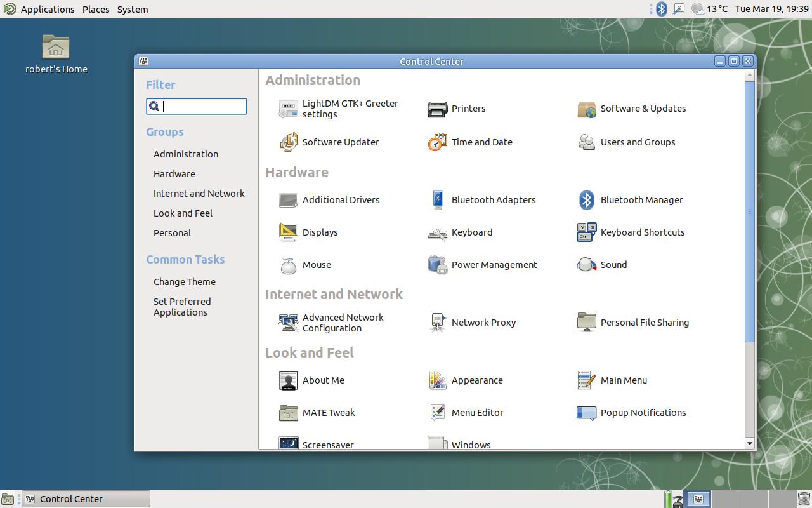Open the System menu

pos(133,9)
